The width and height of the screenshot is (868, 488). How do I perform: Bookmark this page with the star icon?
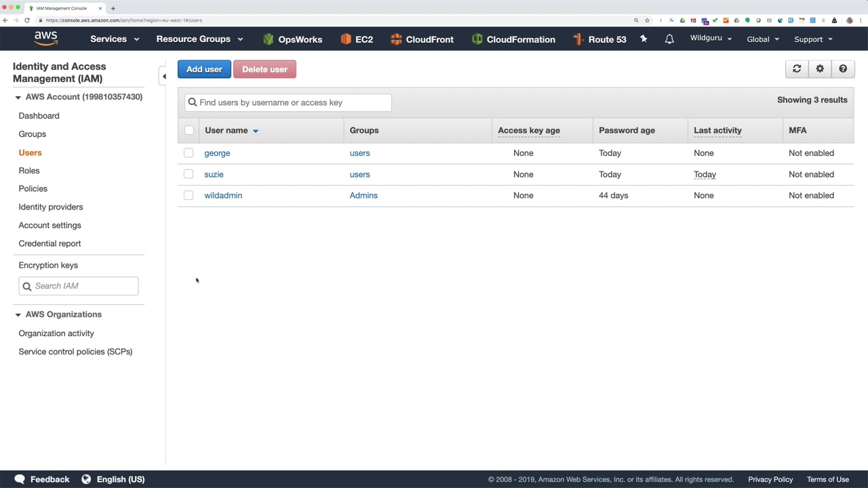click(647, 20)
